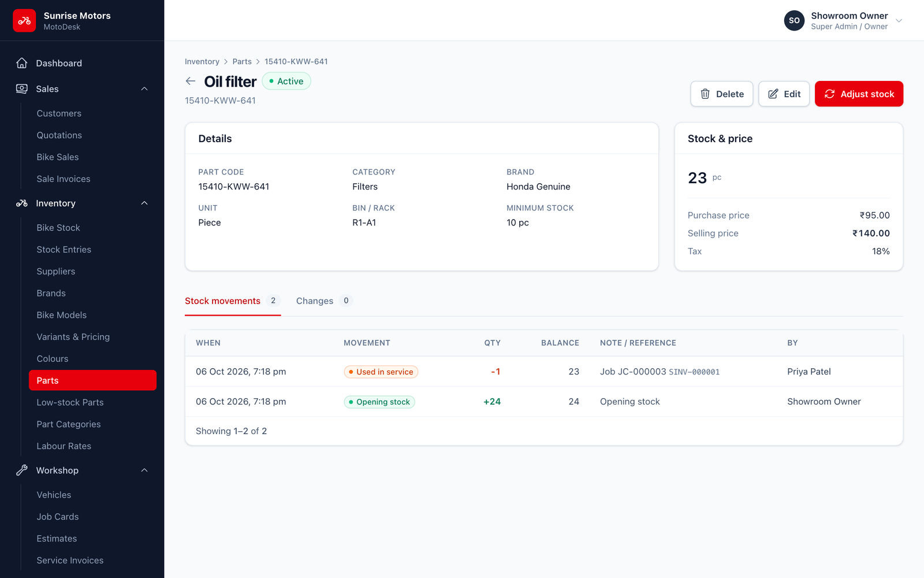Open Quotations page
The image size is (924, 578).
[x=92, y=135]
